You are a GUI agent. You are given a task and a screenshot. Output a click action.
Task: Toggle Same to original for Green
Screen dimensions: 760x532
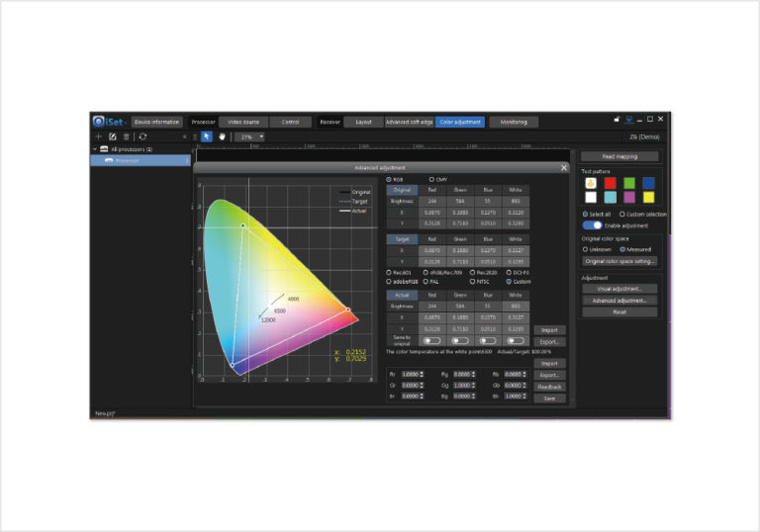(x=460, y=340)
